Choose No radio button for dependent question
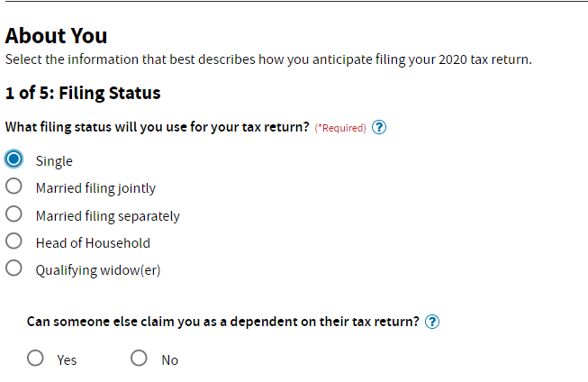588x382 pixels. click(x=139, y=358)
